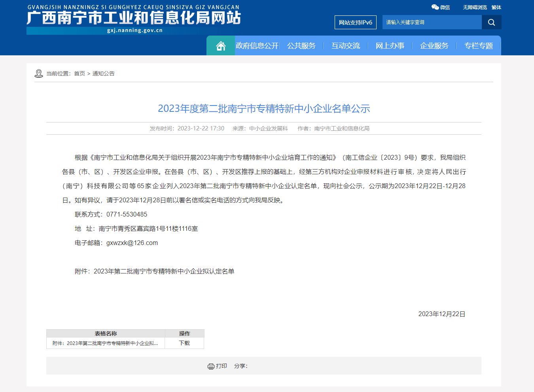Select 互动交流 in the navigation bar
Viewport: 534px width, 392px height.
click(346, 46)
